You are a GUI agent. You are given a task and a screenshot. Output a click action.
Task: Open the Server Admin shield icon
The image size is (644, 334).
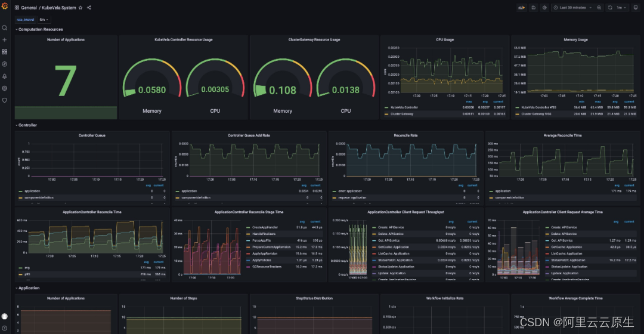[5, 100]
